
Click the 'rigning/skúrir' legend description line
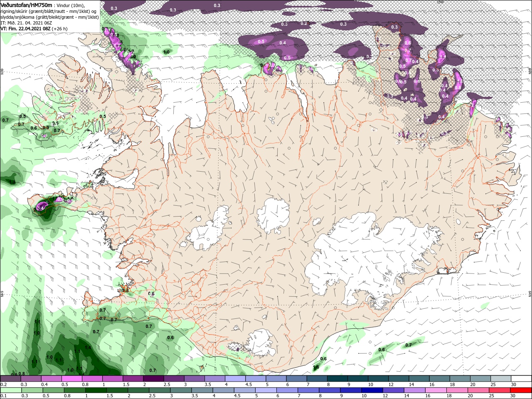(49, 11)
